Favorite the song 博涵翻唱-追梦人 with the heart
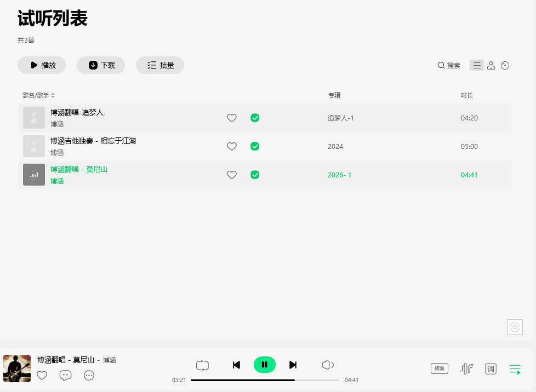This screenshot has width=536, height=392. pos(232,118)
